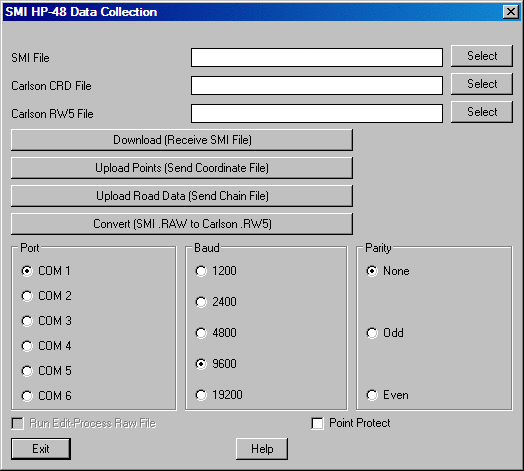The image size is (524, 471).
Task: Open the Help button
Action: tap(262, 449)
